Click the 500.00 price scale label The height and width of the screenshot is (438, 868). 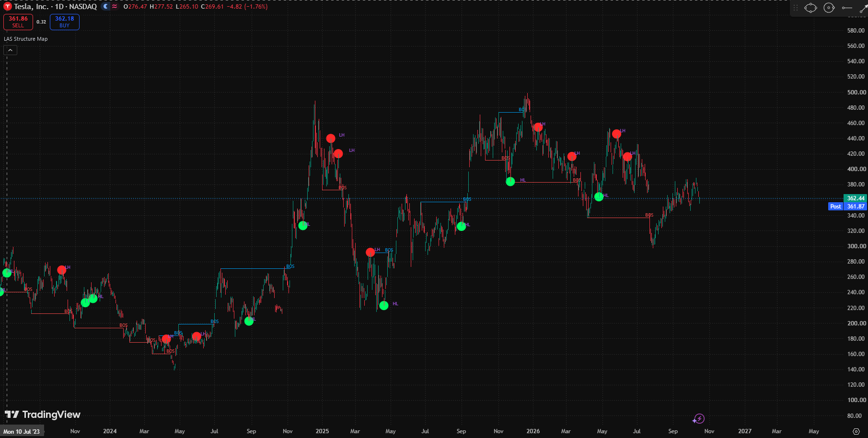pyautogui.click(x=856, y=92)
